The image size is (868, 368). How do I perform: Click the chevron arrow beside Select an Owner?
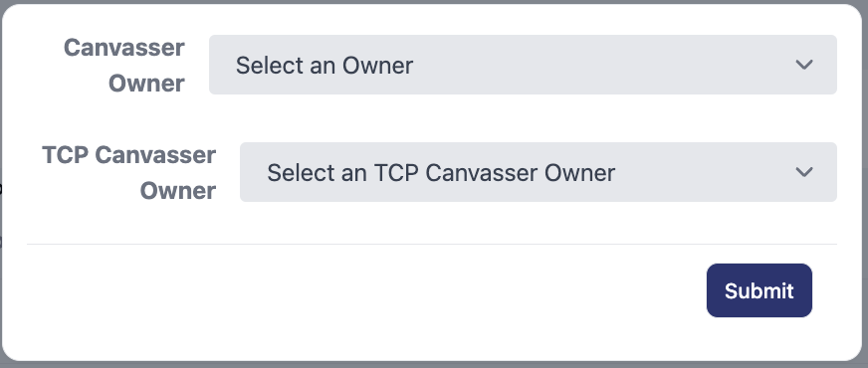[x=803, y=65]
